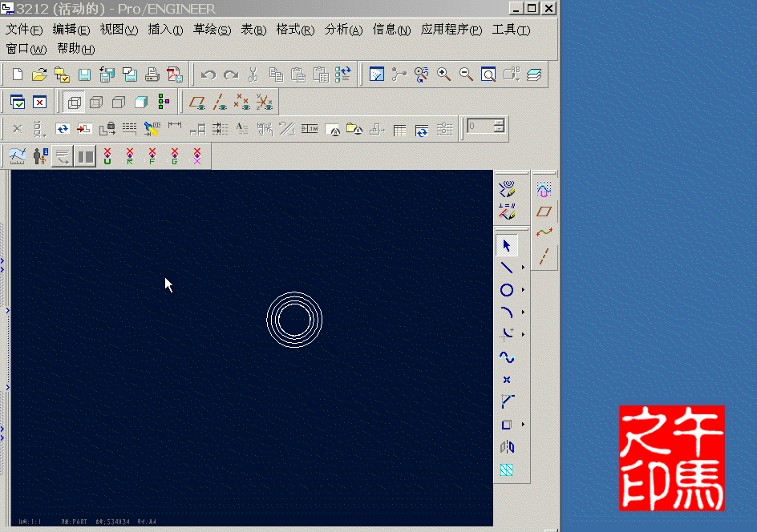Image resolution: width=757 pixels, height=532 pixels.
Task: Export to PDF with the red PDF icon
Action: (175, 75)
